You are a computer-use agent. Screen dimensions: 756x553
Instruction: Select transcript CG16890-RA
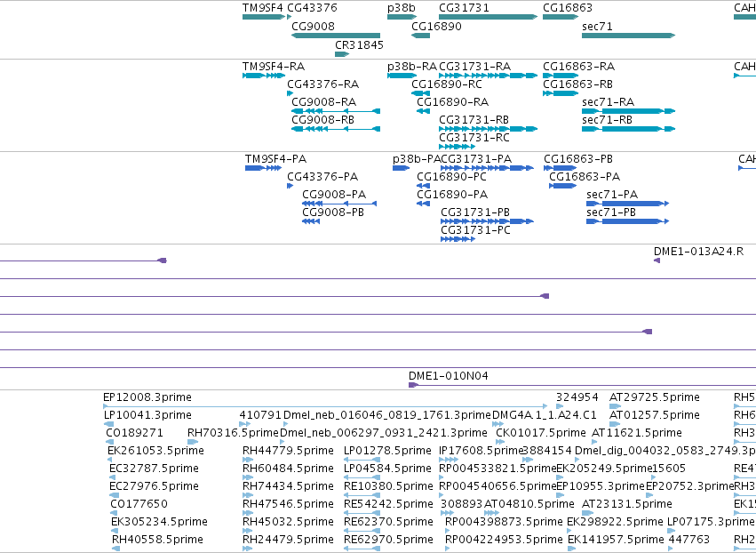(452, 102)
